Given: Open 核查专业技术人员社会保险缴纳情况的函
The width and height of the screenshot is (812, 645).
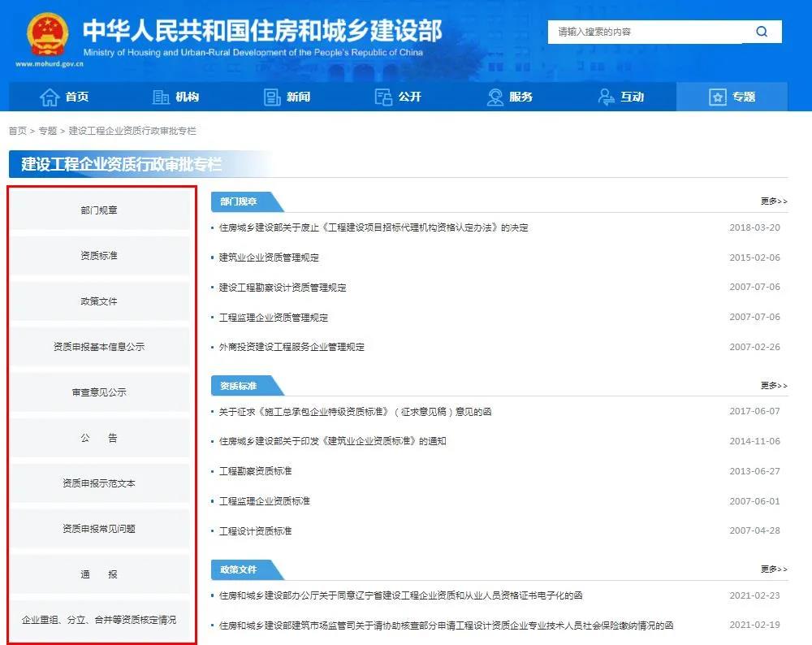Looking at the screenshot, I should tap(446, 626).
